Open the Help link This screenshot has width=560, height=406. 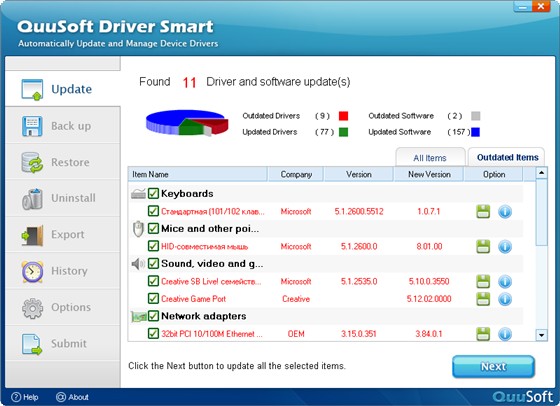(x=25, y=397)
